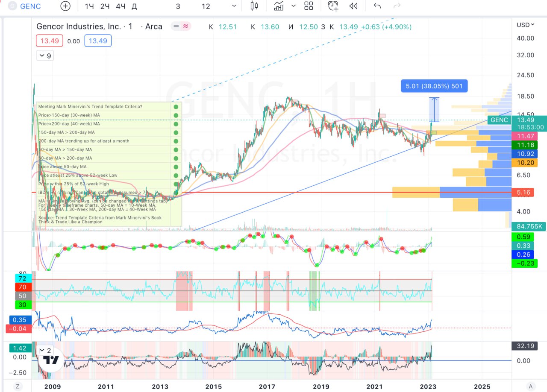547x392 pixels.
Task: Create an alert with clock icon
Action: (x=333, y=6)
